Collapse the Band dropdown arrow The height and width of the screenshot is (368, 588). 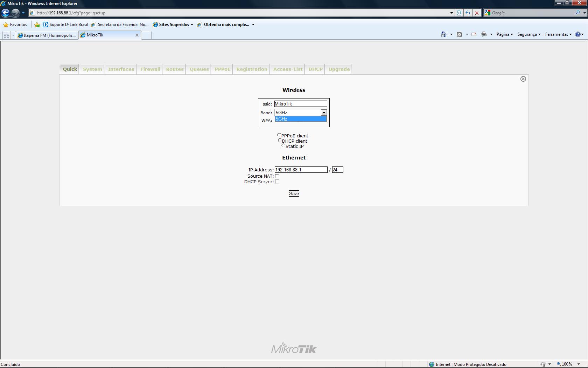(x=324, y=113)
